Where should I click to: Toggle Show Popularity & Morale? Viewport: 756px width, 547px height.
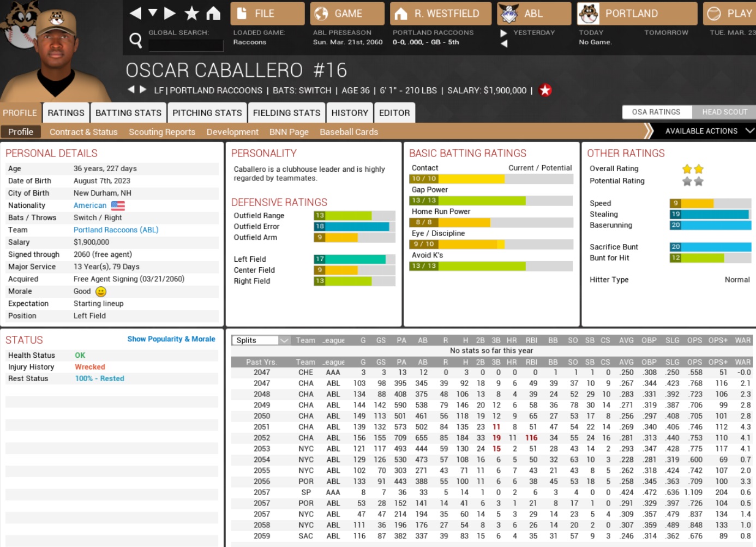click(171, 339)
